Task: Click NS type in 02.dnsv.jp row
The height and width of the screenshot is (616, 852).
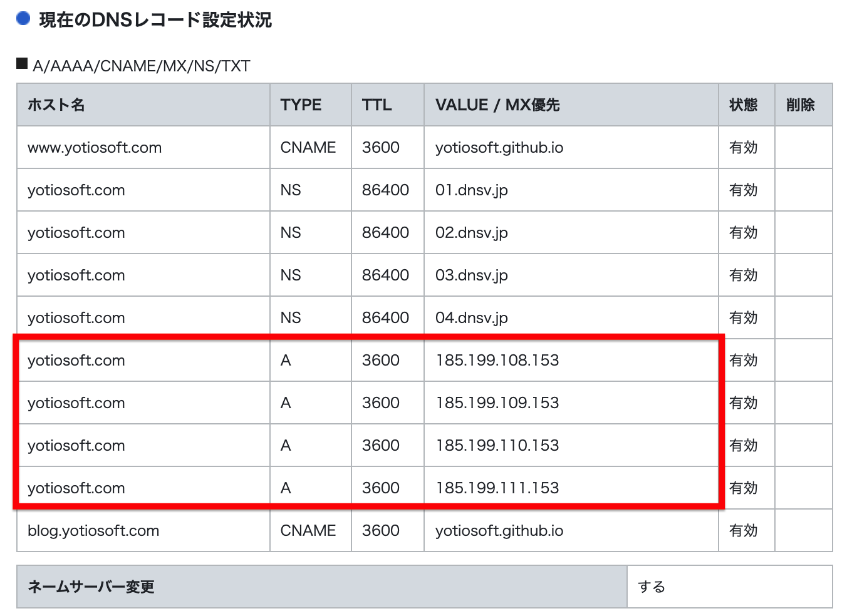Action: click(291, 233)
